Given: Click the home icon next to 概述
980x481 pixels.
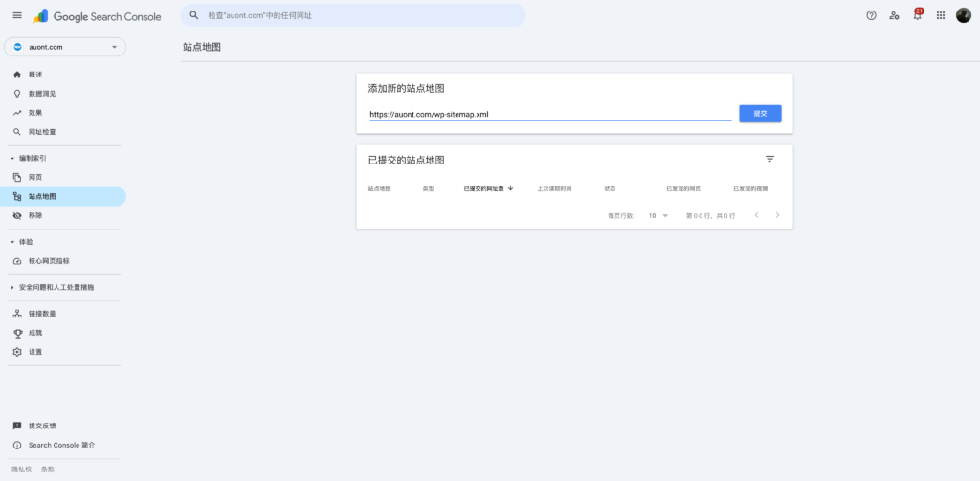Looking at the screenshot, I should [x=17, y=75].
